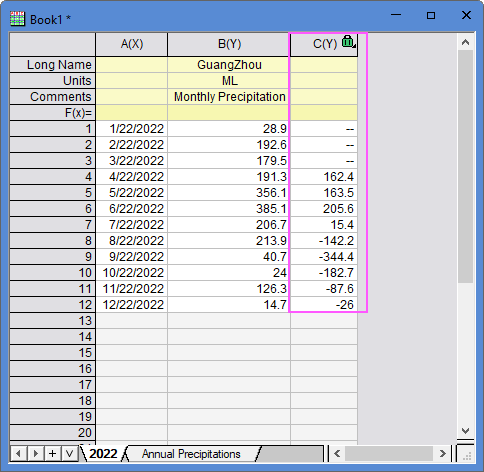The image size is (484, 472).
Task: Select the 2022 sheet tab
Action: point(103,454)
